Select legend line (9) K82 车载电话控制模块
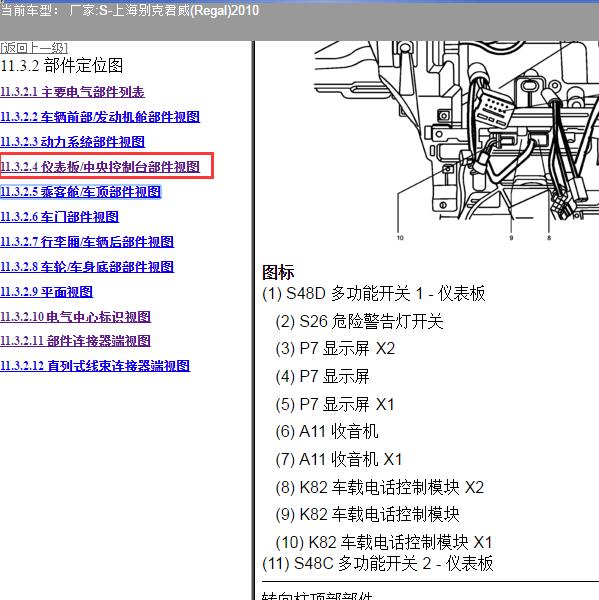This screenshot has height=600, width=599. (367, 515)
